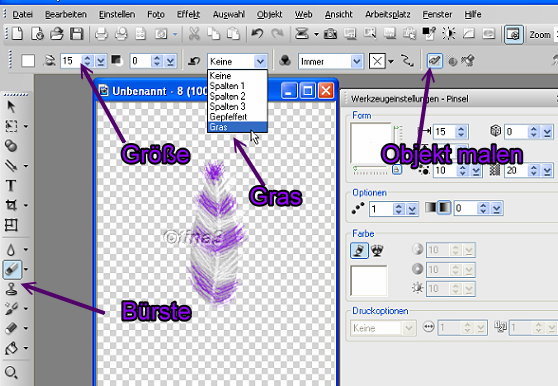Toggle the Objekt malen paint mode button

tap(434, 61)
